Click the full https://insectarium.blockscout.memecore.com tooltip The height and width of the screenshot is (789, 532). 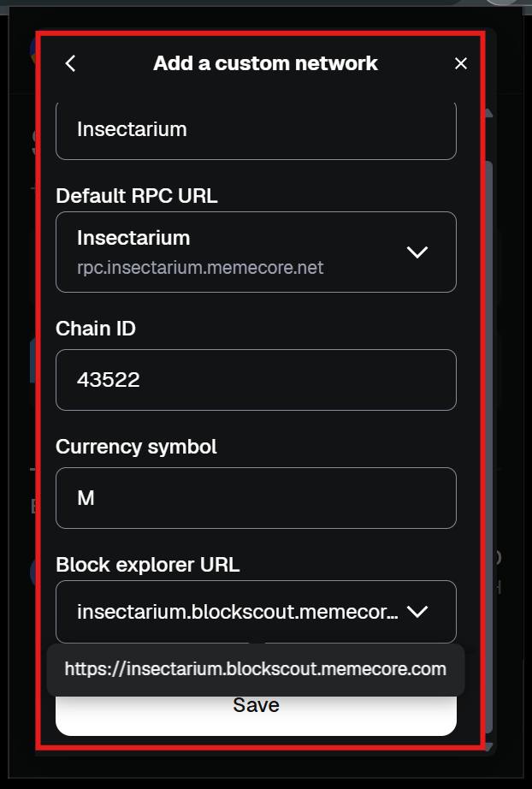[x=255, y=669]
